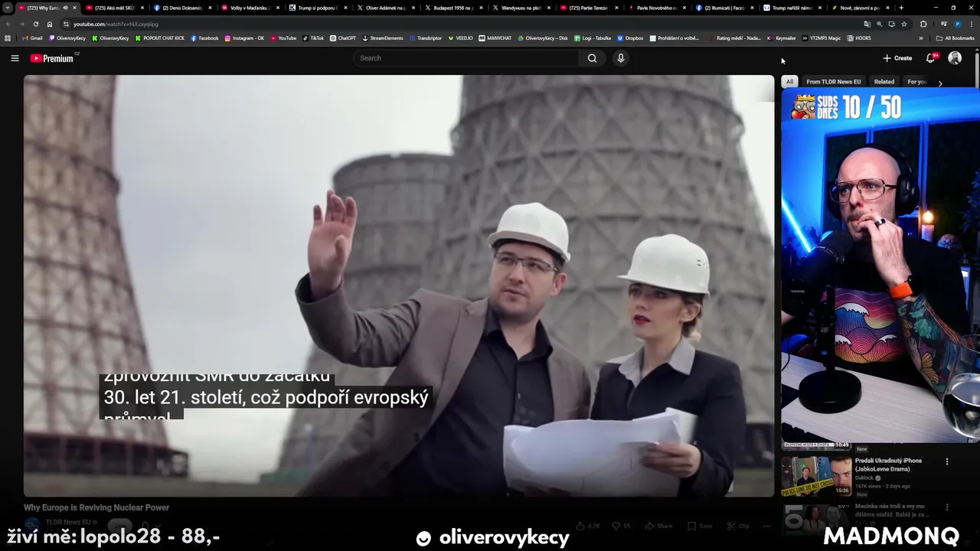Open Instagram - OK bookmark
980x551 pixels.
[244, 37]
